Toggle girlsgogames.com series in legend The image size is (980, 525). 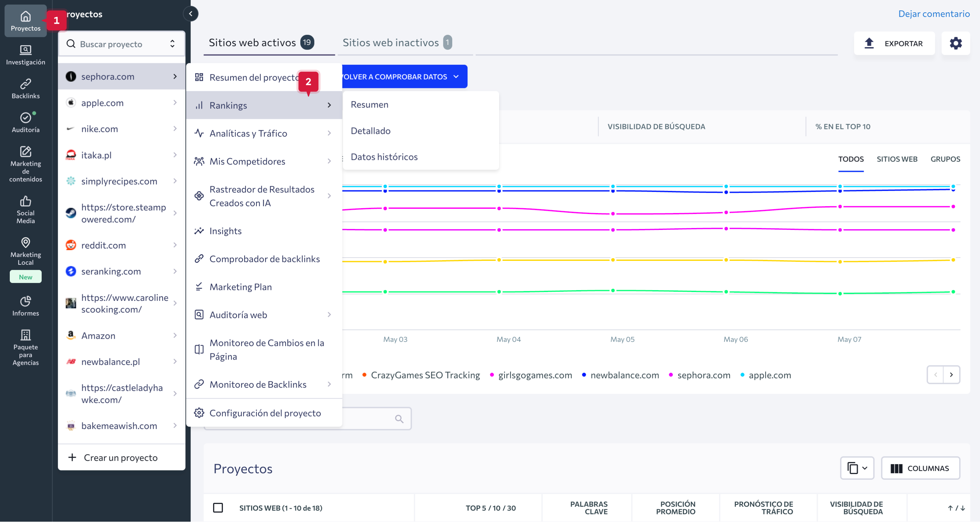click(x=531, y=375)
